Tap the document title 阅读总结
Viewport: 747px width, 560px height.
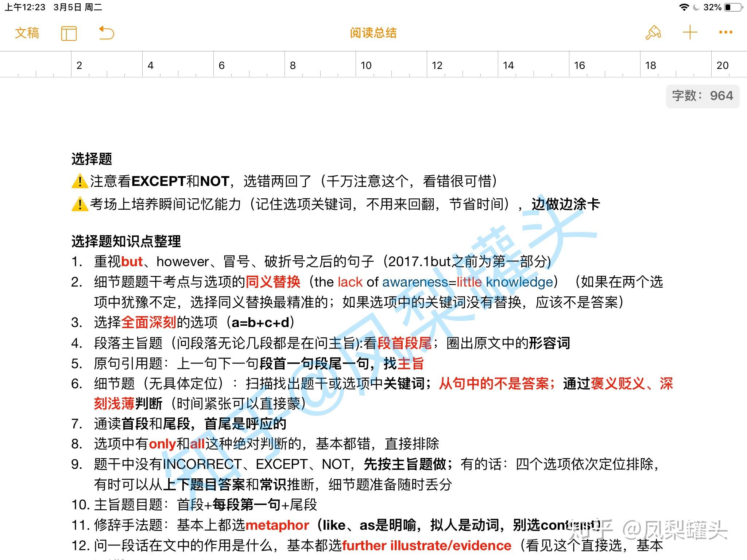point(373,33)
